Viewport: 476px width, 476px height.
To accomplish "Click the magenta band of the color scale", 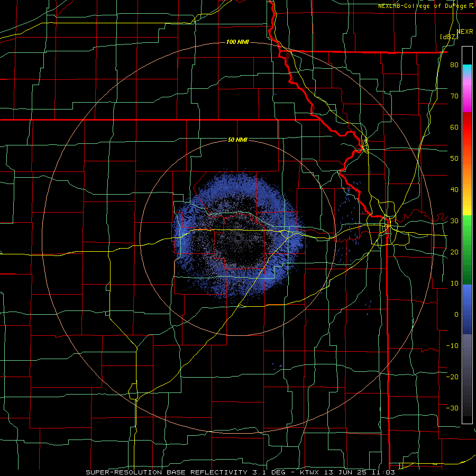I will [467, 96].
